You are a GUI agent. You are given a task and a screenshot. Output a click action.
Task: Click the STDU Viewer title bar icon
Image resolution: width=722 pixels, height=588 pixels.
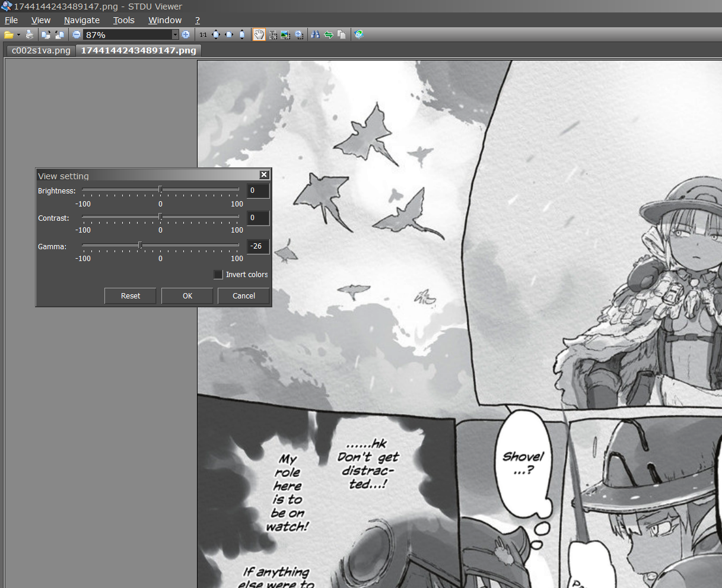(7, 7)
